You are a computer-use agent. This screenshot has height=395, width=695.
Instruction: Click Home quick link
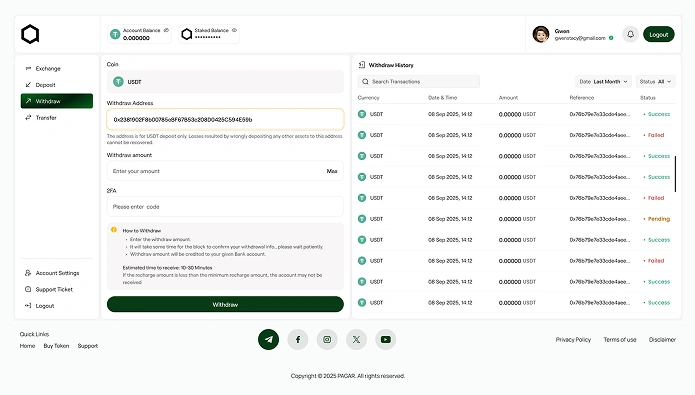click(x=27, y=346)
